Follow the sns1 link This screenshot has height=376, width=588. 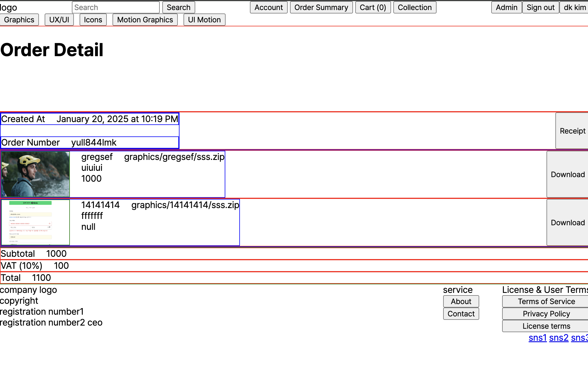coord(537,338)
